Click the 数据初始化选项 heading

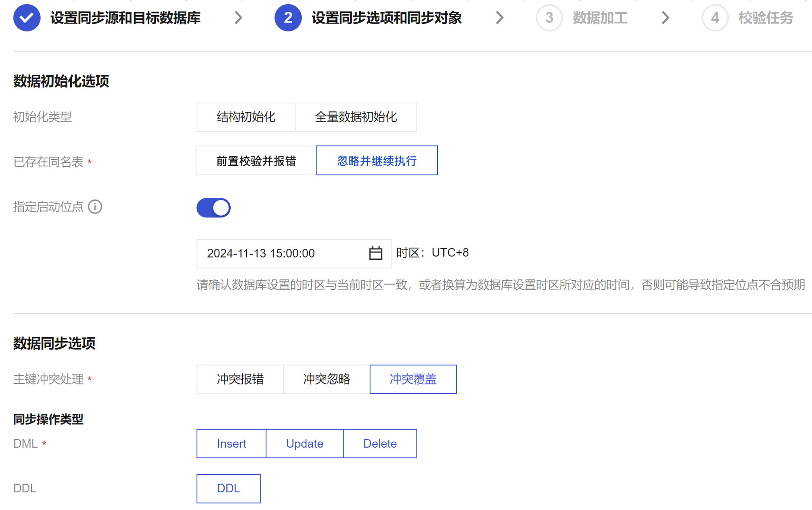(61, 81)
